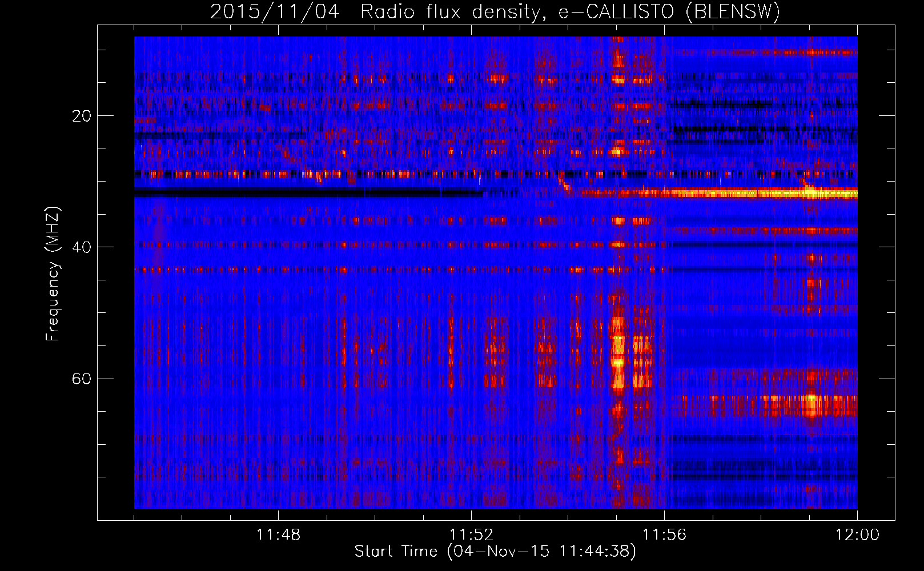
Task: Select the 11:52 time axis label
Action: [x=471, y=535]
